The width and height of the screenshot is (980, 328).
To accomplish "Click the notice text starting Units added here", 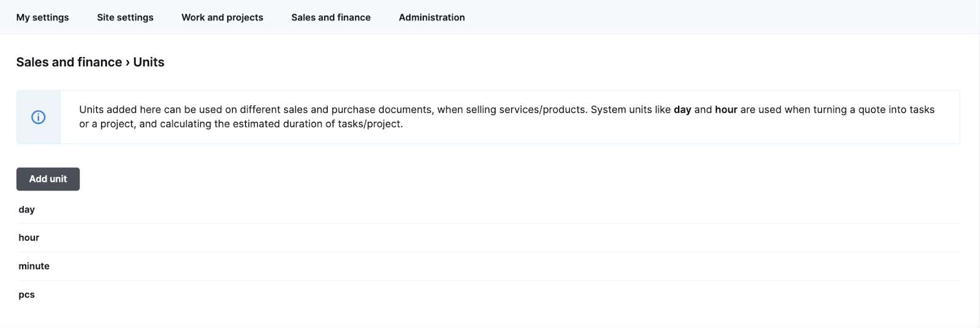I will coord(507,116).
